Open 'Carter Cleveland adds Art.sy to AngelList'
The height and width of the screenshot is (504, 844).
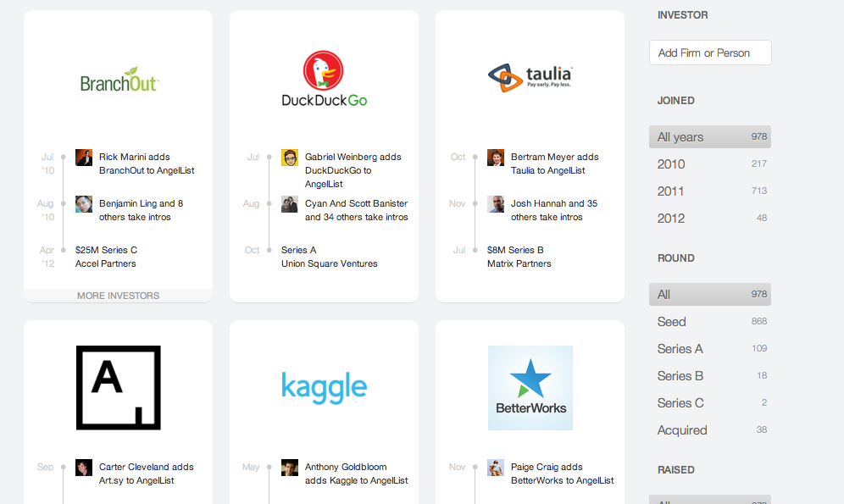[x=146, y=474]
